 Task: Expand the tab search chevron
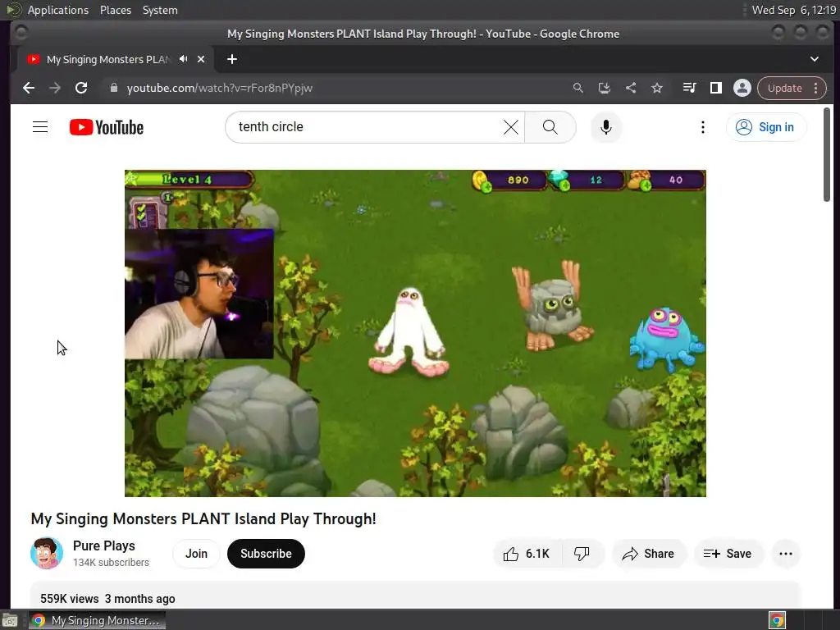[815, 59]
